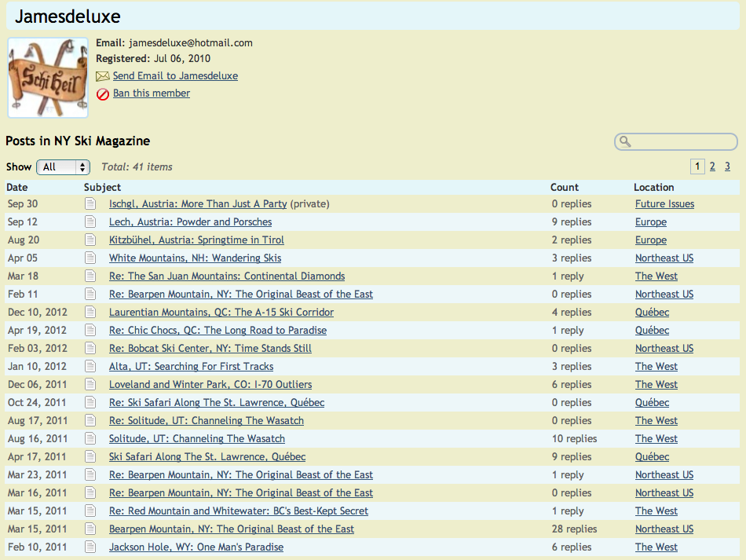This screenshot has width=746, height=560.
Task: Select current page 1 in pagination
Action: click(697, 167)
